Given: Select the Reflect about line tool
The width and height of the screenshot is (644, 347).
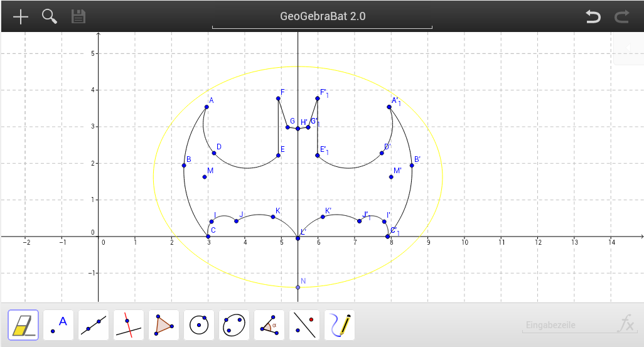Looking at the screenshot, I should (x=304, y=325).
